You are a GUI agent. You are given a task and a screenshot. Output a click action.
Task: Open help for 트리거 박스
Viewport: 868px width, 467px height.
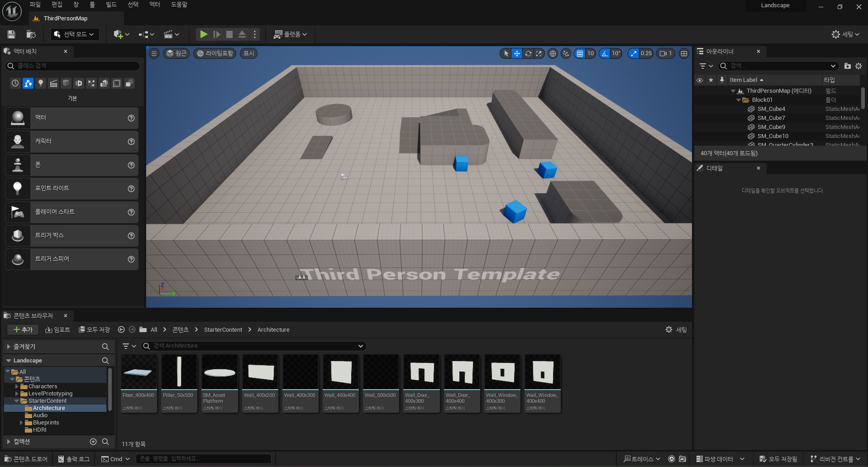point(131,236)
